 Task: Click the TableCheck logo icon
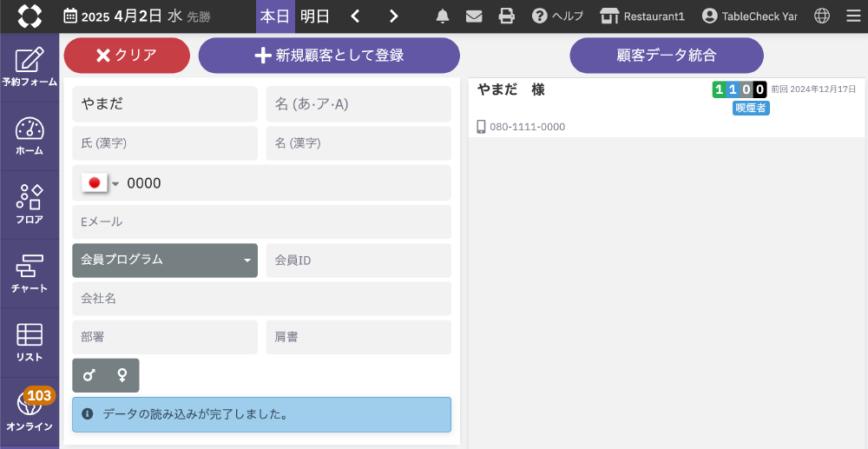pyautogui.click(x=30, y=16)
